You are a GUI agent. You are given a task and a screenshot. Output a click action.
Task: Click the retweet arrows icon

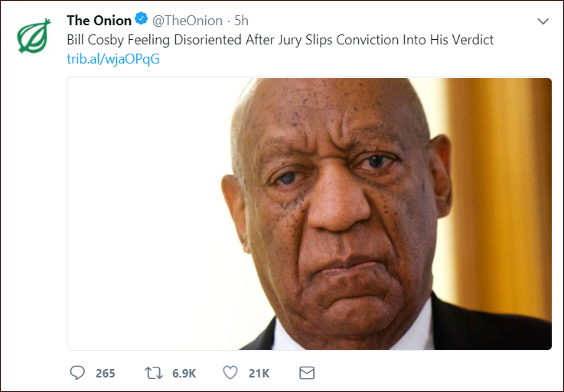(x=153, y=373)
